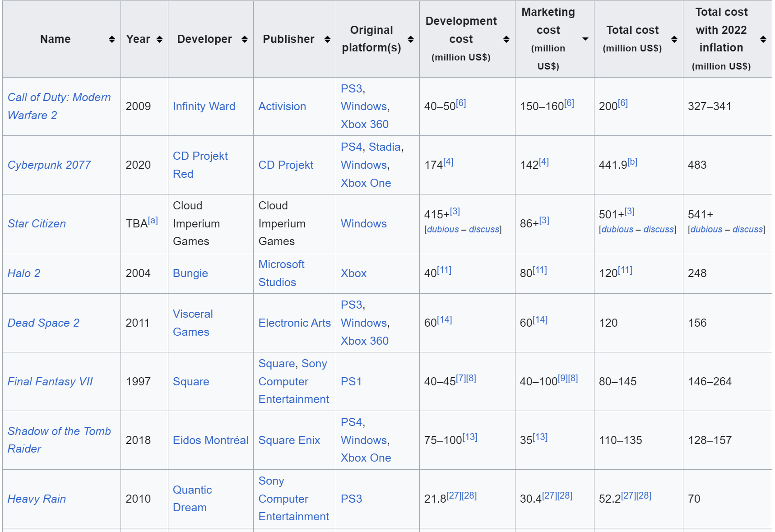Open Xbox 360 link in Modern Warfare 2 row
775x532 pixels.
coord(365,125)
